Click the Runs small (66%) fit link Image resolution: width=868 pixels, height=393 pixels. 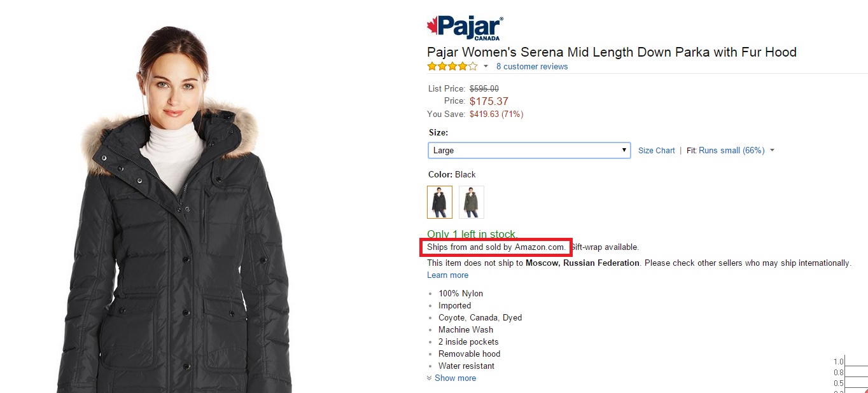(731, 151)
